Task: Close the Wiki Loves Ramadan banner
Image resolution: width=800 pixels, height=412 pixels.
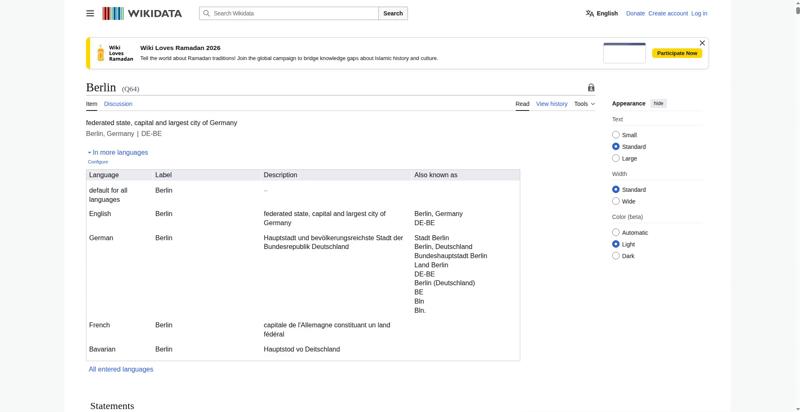Action: (x=702, y=43)
